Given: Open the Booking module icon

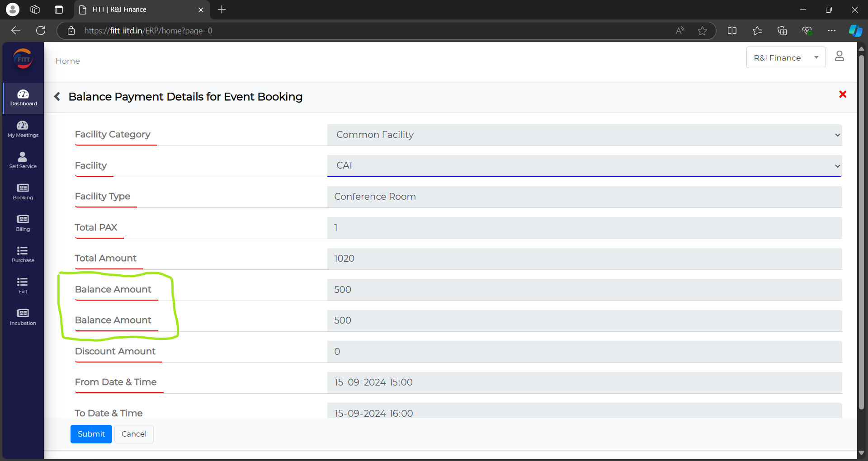Looking at the screenshot, I should point(23,192).
